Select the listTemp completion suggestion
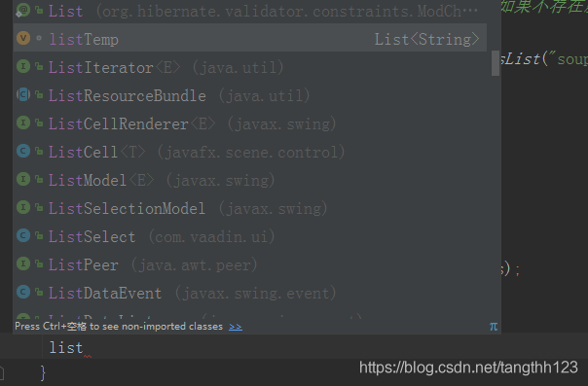 (250, 38)
